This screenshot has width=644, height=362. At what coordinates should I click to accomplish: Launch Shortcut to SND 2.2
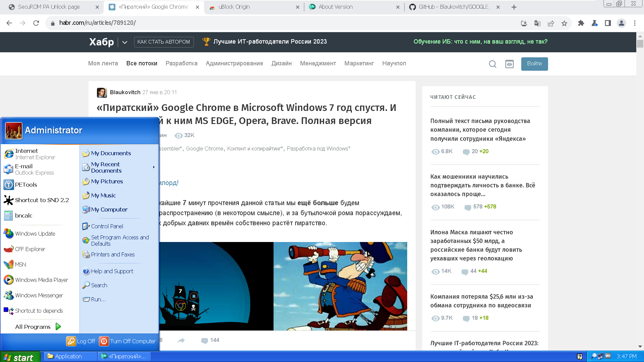tap(40, 200)
